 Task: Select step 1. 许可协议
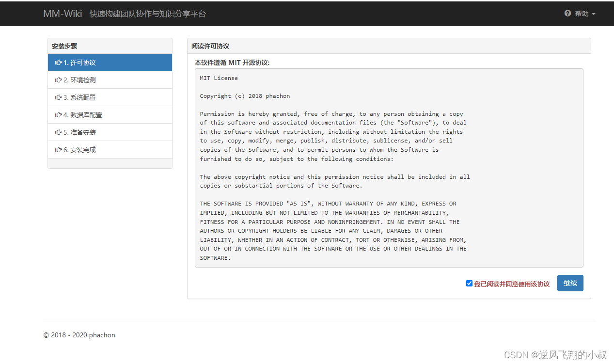(x=110, y=63)
